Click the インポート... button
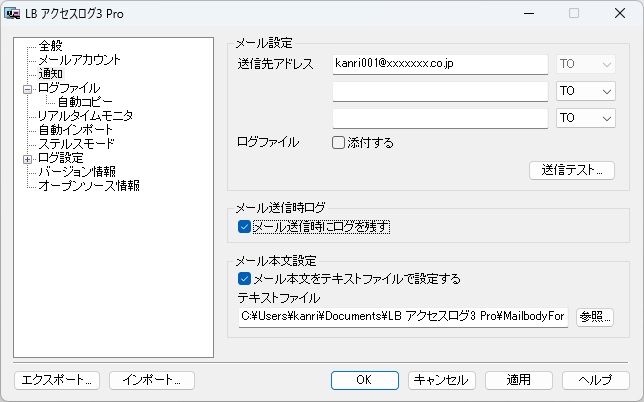The height and width of the screenshot is (402, 644). click(x=152, y=380)
